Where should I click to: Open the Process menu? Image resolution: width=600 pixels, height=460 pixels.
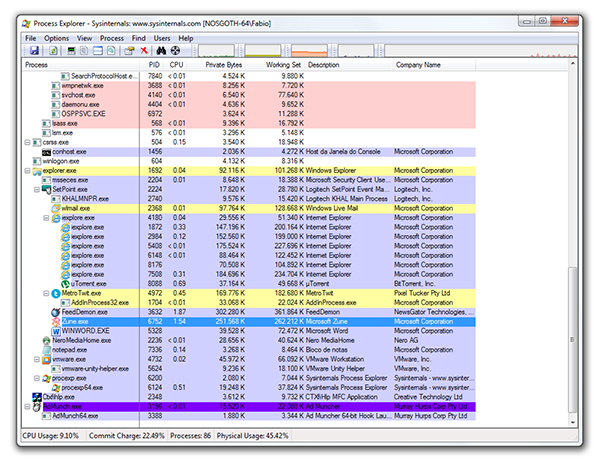click(112, 38)
